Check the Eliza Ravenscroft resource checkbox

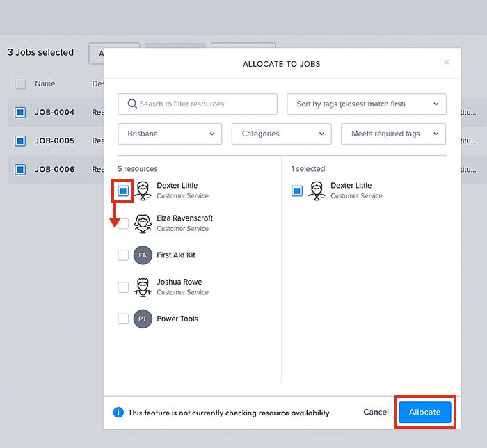click(x=123, y=223)
